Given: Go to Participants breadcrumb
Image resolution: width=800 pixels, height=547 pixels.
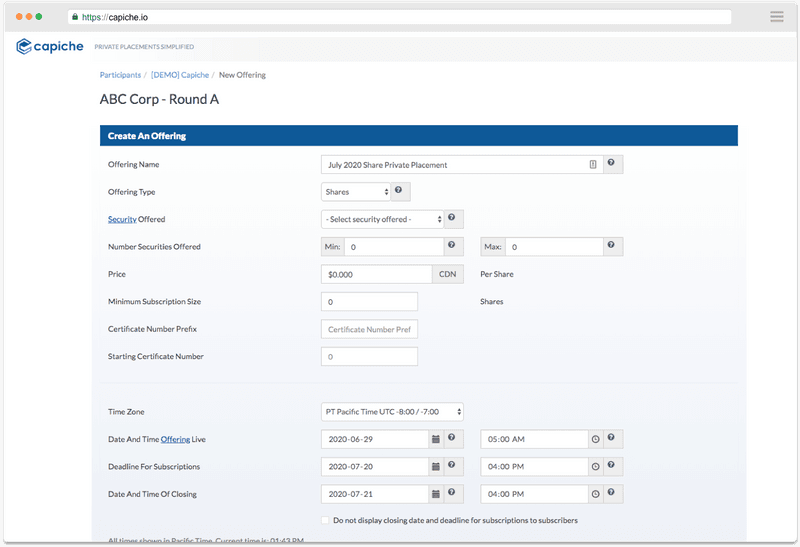Looking at the screenshot, I should pyautogui.click(x=120, y=75).
